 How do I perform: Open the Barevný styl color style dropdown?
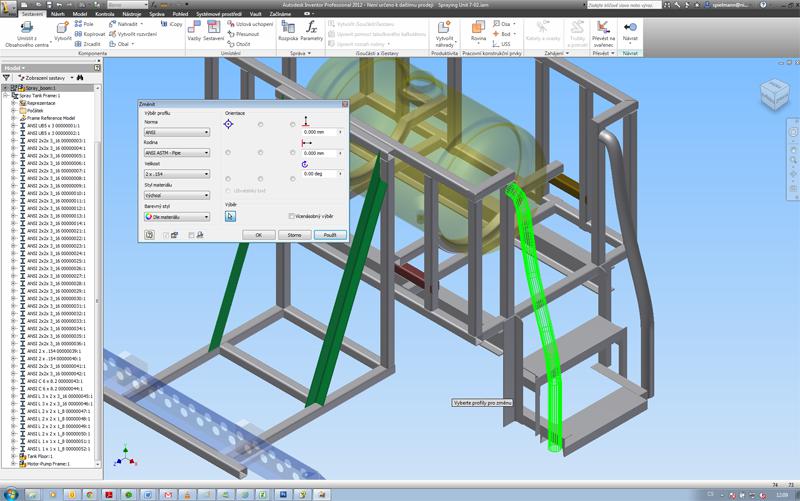(177, 216)
